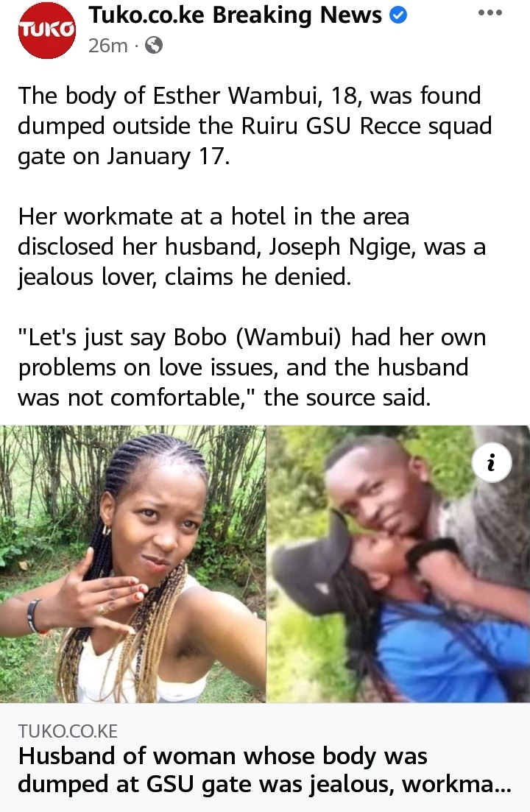
Task: Open Tuko.co.ke Breaking News page name
Action: pyautogui.click(x=236, y=15)
